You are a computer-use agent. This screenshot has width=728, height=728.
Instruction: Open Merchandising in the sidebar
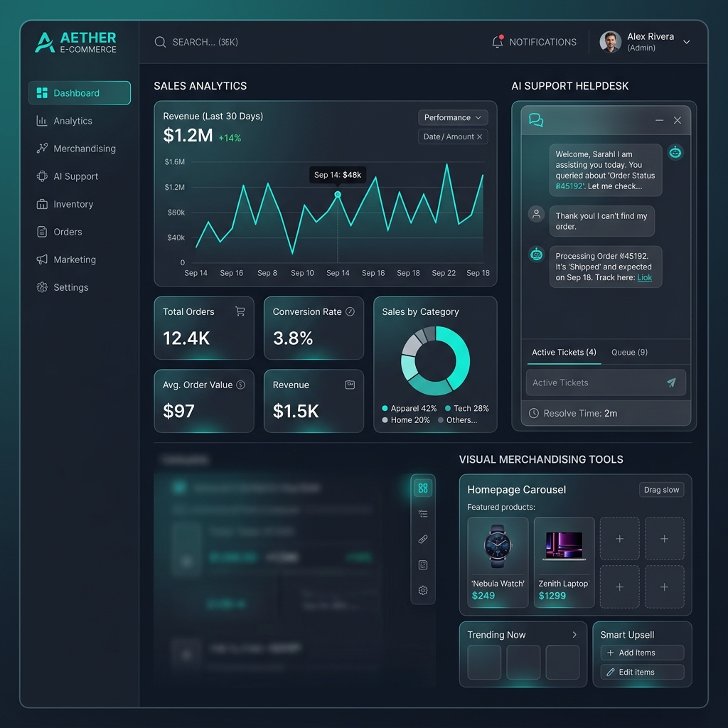pyautogui.click(x=84, y=149)
